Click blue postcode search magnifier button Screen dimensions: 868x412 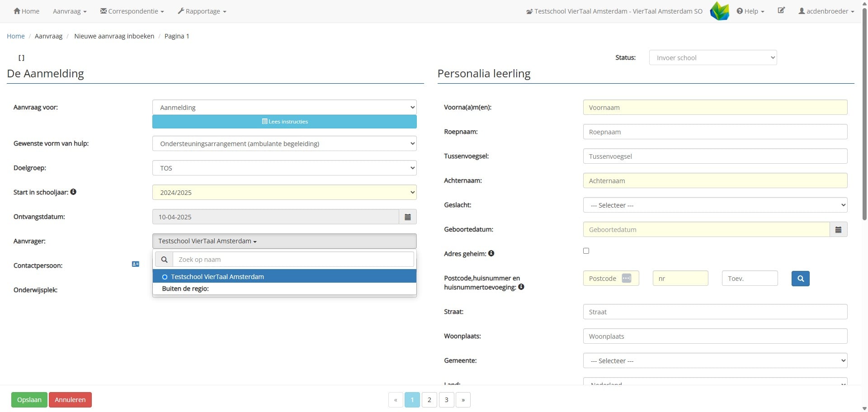(800, 279)
